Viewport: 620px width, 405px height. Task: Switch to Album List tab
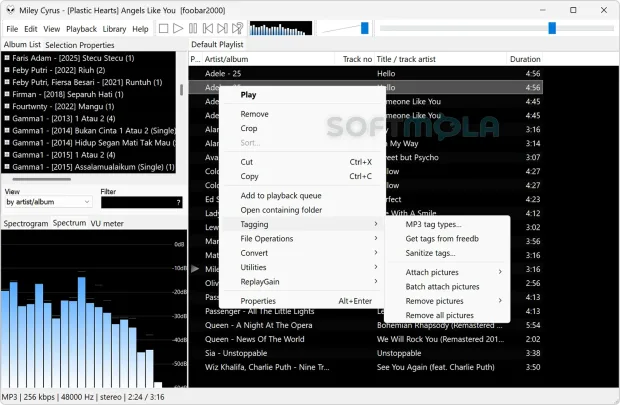[22, 45]
